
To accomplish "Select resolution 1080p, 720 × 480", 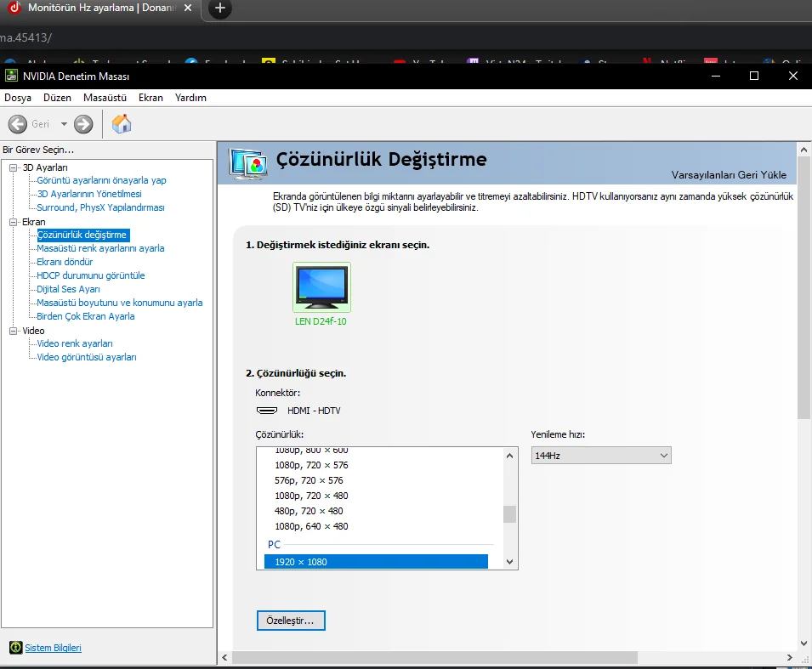I will pyautogui.click(x=311, y=496).
